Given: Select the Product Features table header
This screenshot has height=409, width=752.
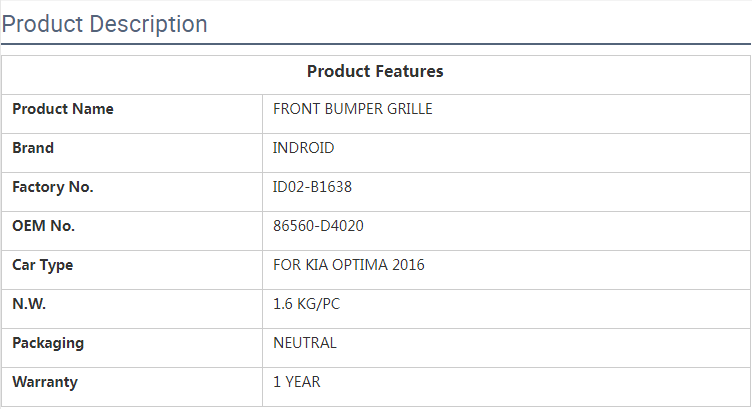Looking at the screenshot, I should point(375,72).
